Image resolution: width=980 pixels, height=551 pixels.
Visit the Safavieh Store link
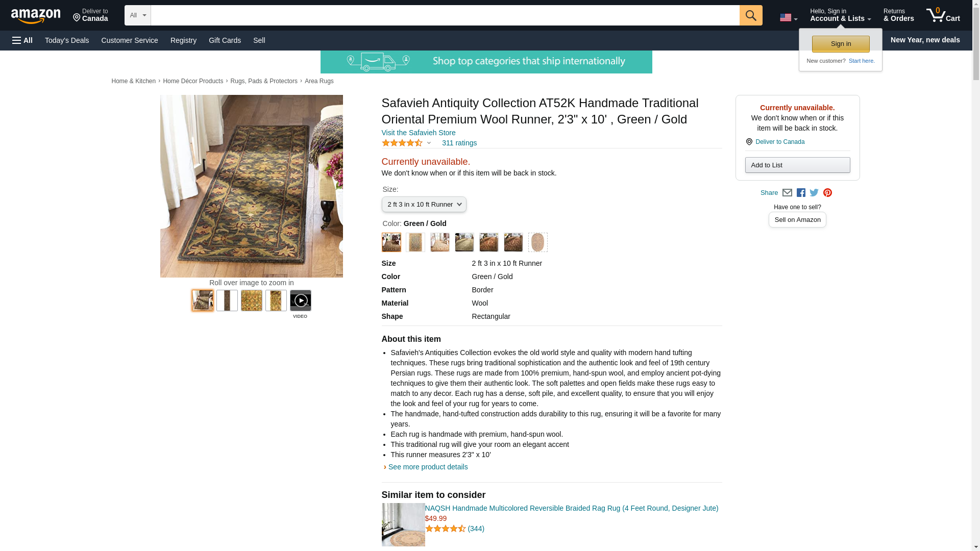(x=419, y=133)
